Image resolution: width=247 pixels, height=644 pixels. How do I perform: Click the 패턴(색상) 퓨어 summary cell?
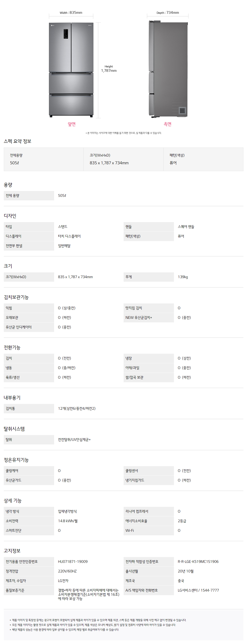(x=203, y=159)
